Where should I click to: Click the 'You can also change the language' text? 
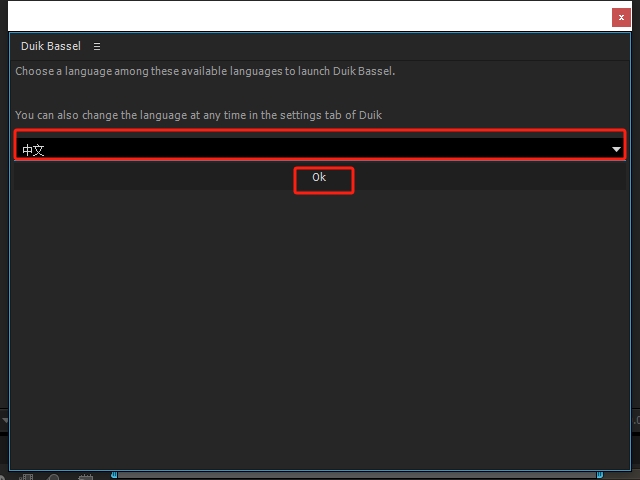pos(198,115)
